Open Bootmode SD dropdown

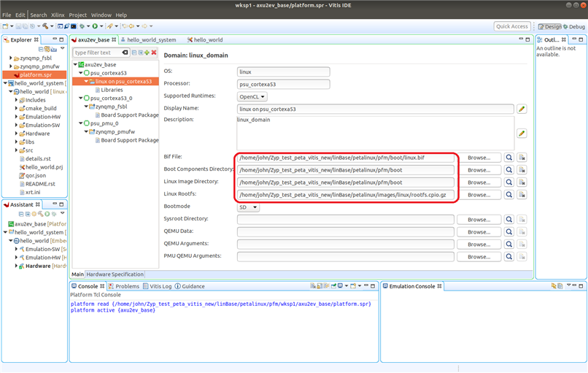click(248, 207)
